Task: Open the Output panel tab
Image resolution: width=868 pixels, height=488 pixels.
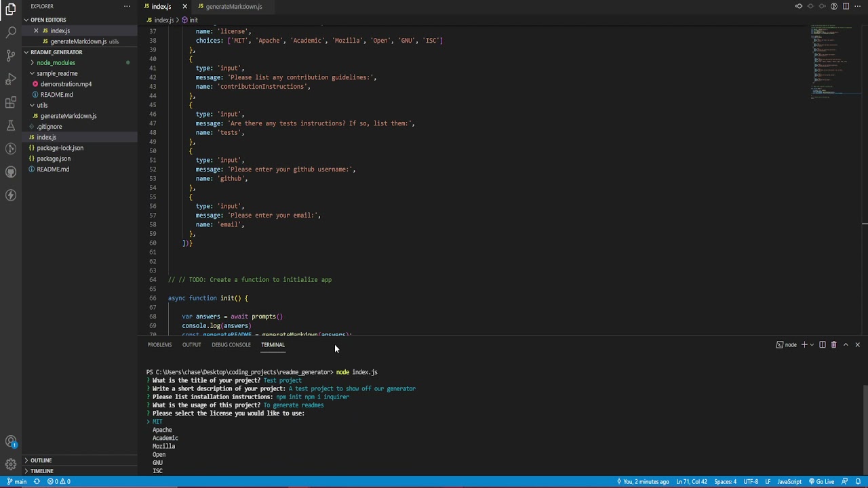Action: pos(191,345)
